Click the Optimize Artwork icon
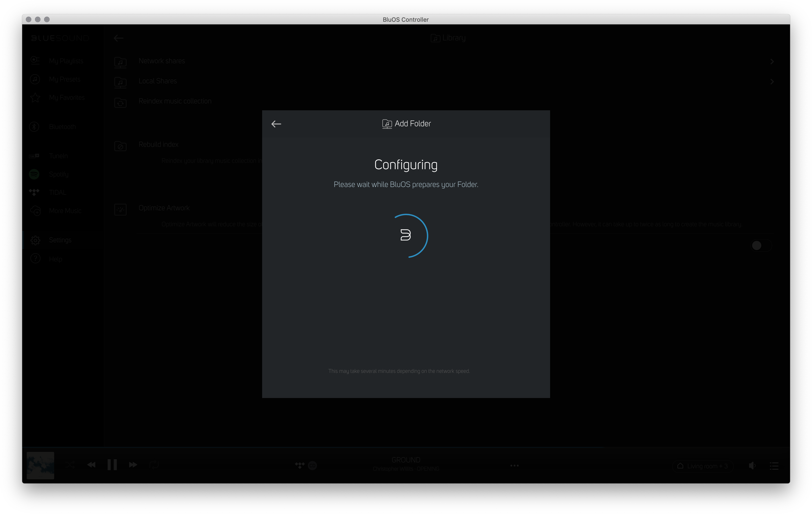This screenshot has height=514, width=812. [x=120, y=210]
